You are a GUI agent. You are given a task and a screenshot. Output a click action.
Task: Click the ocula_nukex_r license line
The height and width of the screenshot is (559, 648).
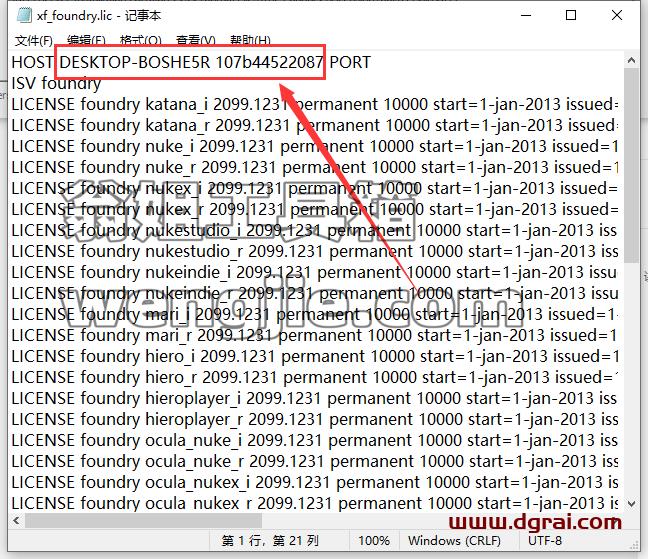click(315, 504)
